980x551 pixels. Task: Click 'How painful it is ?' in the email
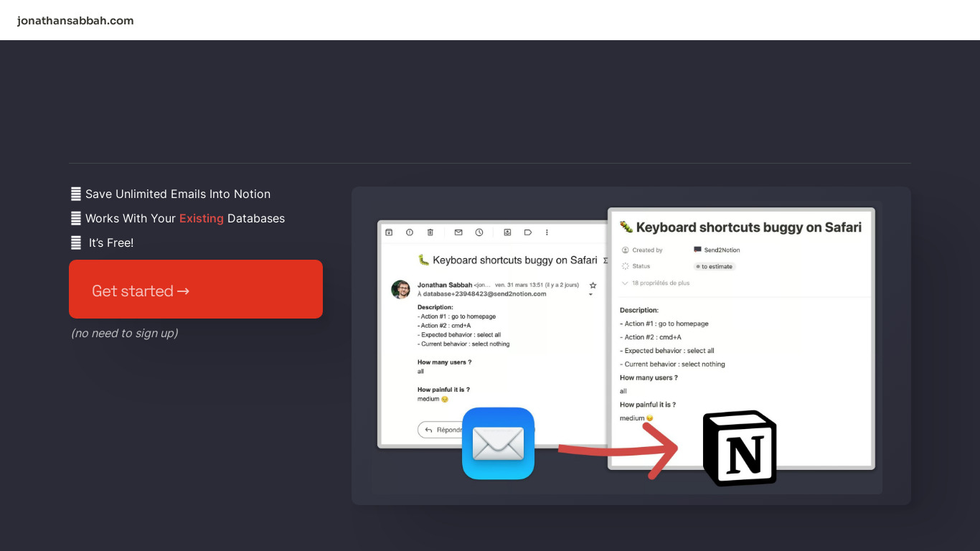coord(443,390)
